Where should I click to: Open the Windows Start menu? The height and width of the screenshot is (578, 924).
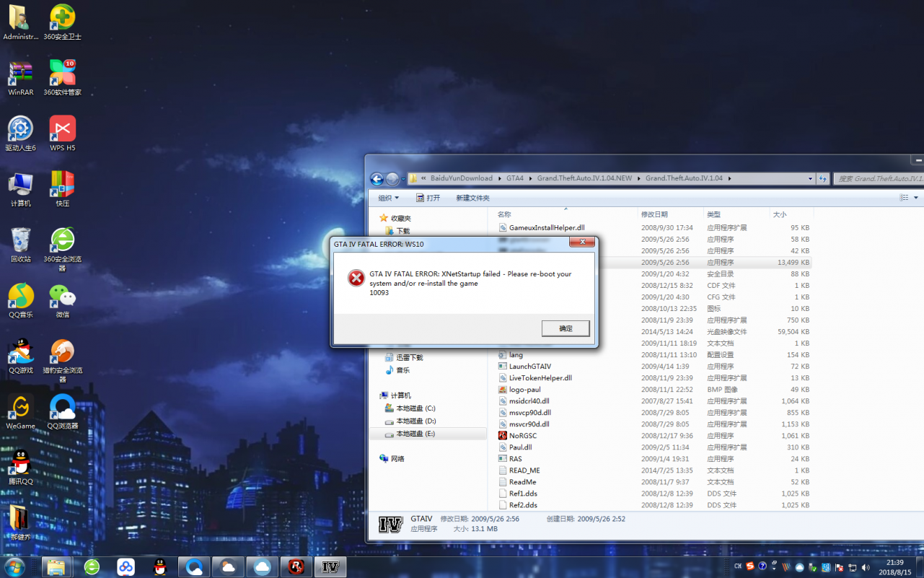point(14,566)
